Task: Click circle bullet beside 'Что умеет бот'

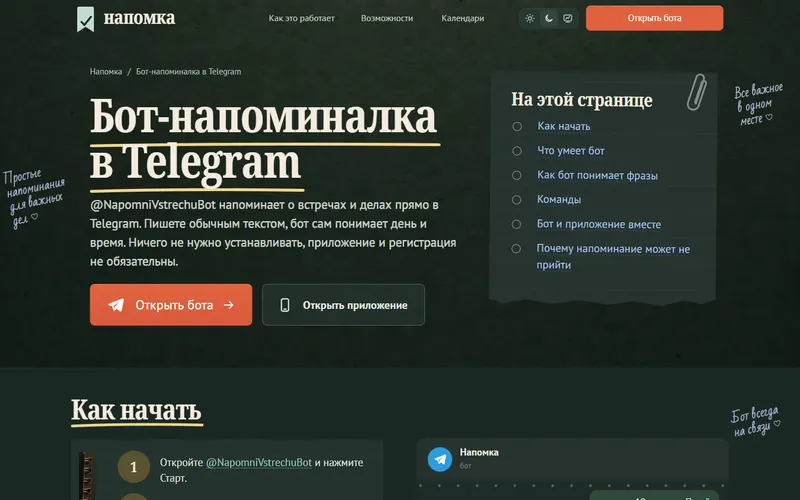Action: (x=517, y=151)
